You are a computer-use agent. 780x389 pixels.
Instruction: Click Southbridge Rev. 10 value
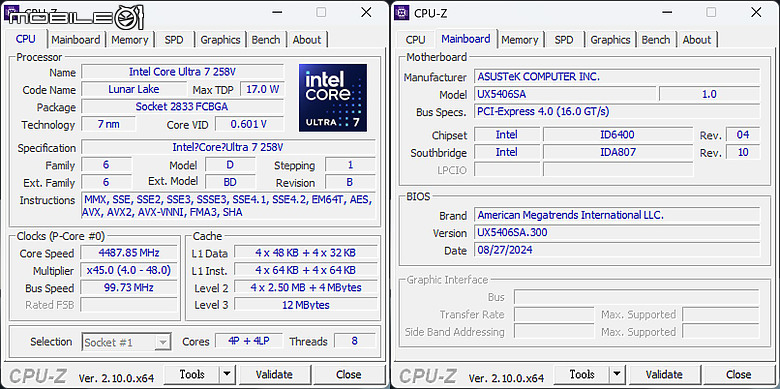(743, 152)
